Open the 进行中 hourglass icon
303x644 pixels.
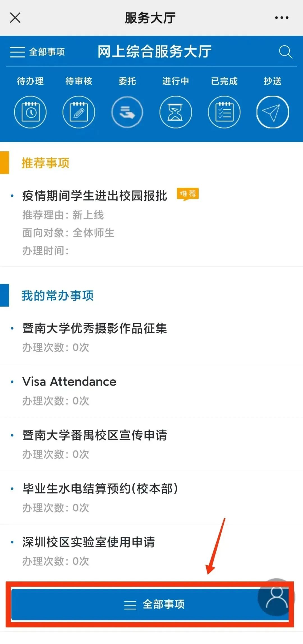coord(176,112)
